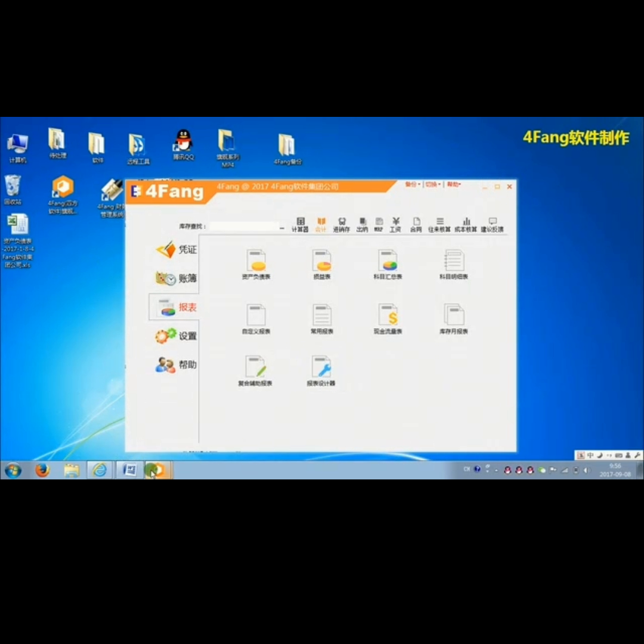
Task: Click the 库存查找 search input field
Action: pos(244,227)
